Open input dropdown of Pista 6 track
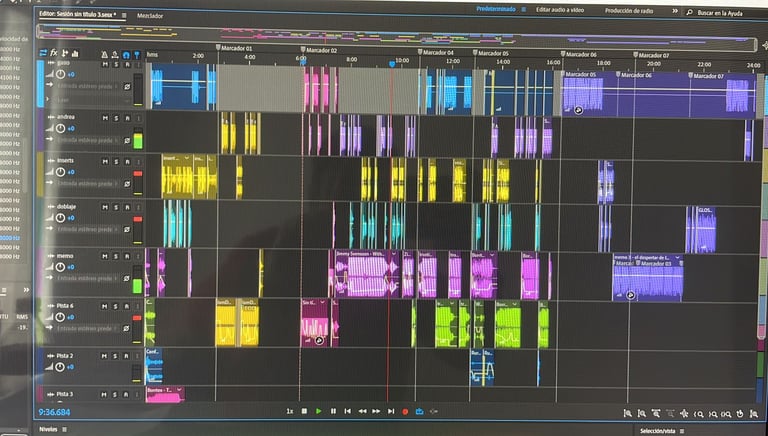The image size is (768, 436). tap(86, 328)
